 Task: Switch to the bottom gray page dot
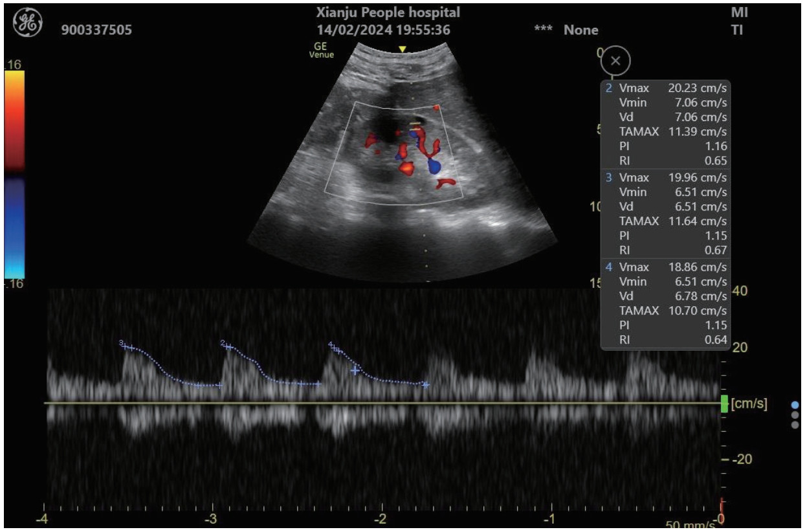click(x=795, y=425)
